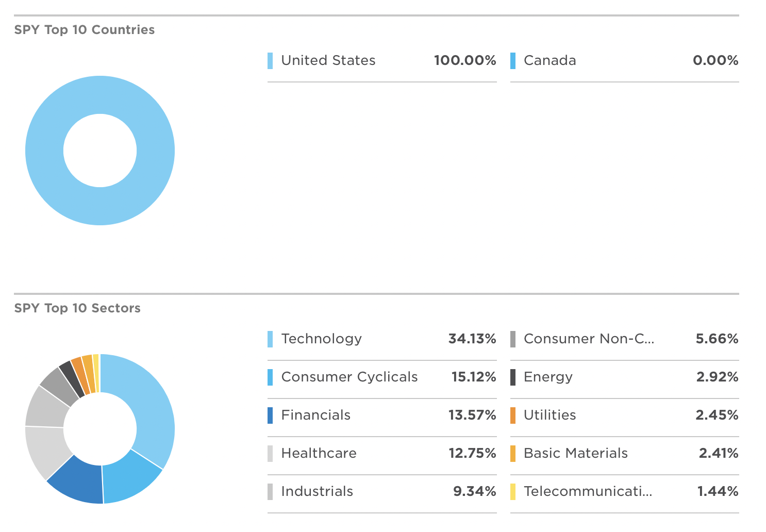Click the 2.41% Basic Materials value
Viewport: 766px width, 532px height.
point(719,453)
